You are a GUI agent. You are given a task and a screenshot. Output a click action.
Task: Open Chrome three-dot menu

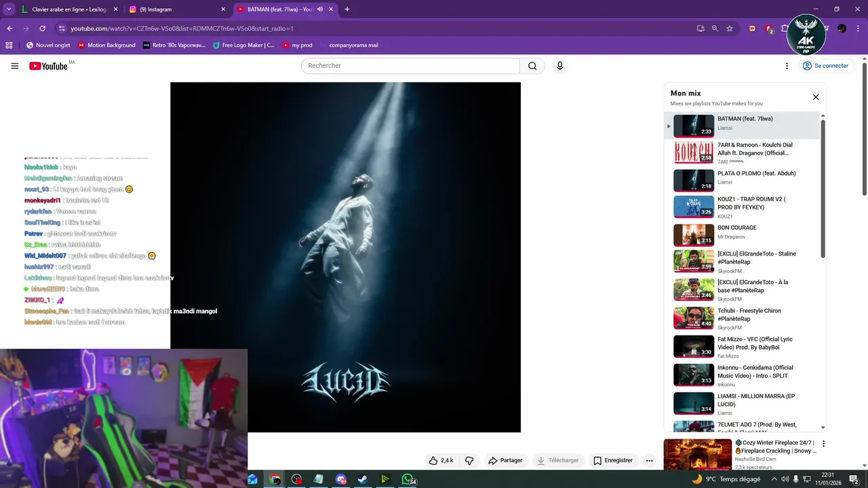tap(858, 28)
